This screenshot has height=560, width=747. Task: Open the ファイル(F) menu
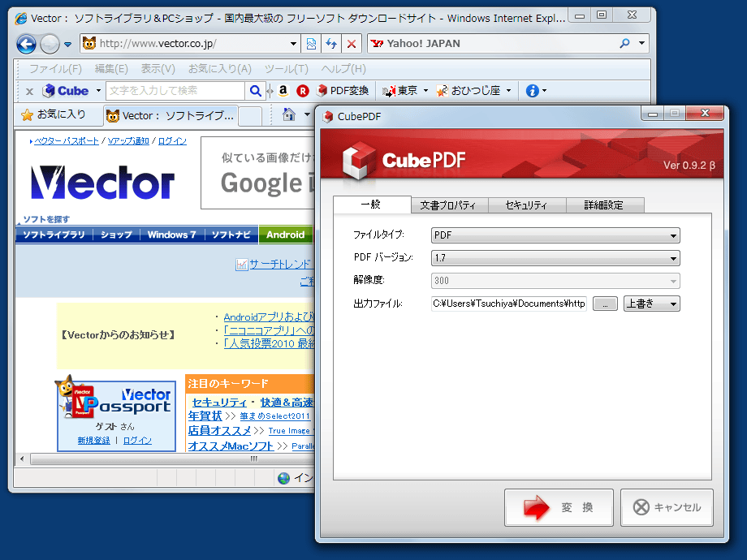point(55,69)
